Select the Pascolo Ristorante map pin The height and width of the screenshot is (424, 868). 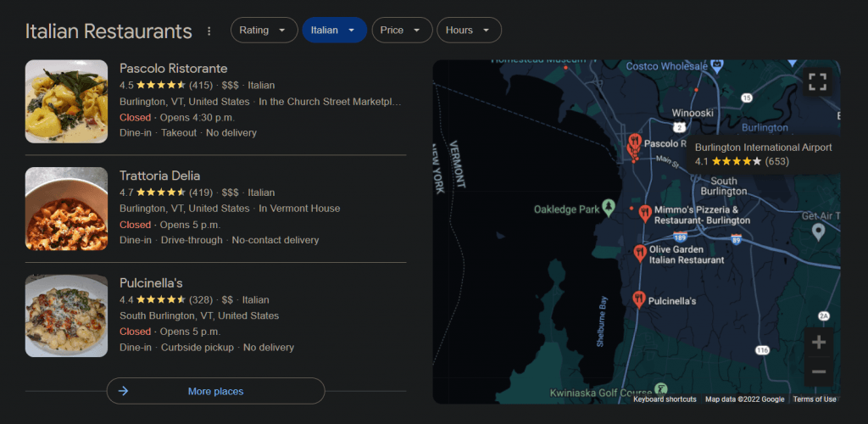coord(634,142)
